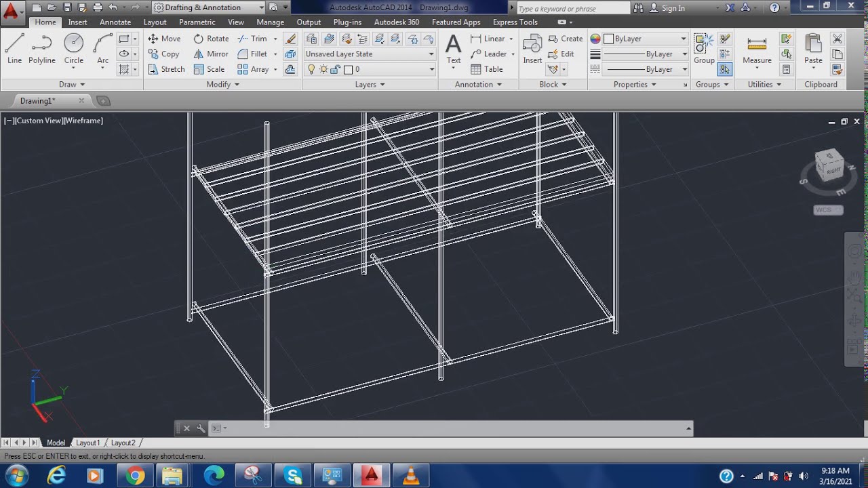Click the Erase tool icon

290,39
